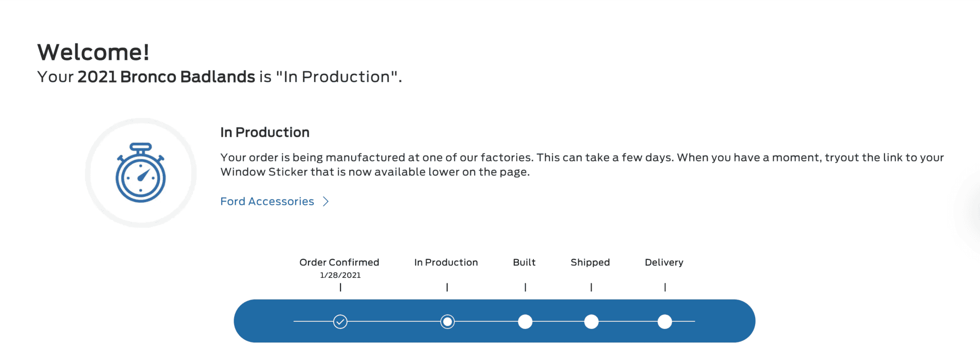
Task: Click the Built step dot
Action: (525, 322)
